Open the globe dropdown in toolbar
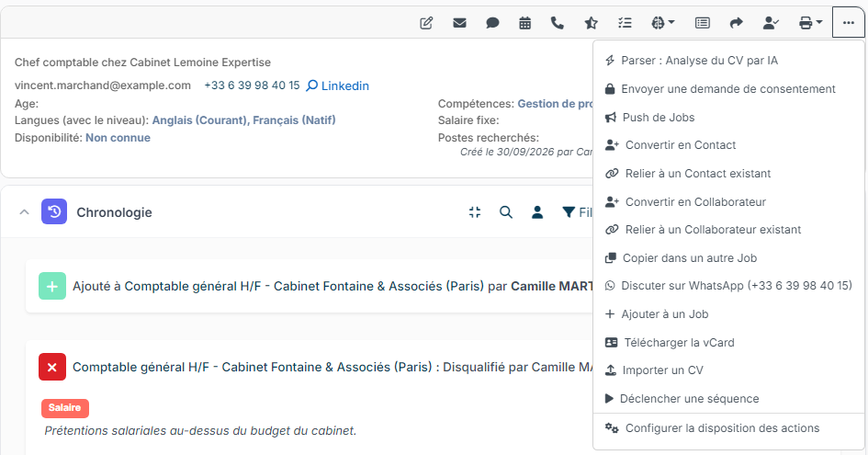The image size is (868, 455). [662, 23]
